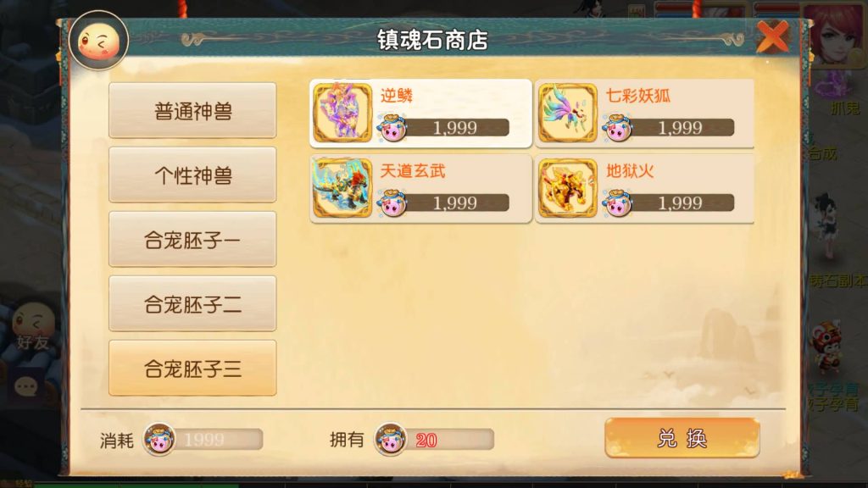Tap the soul stone icon beside 消耗
This screenshot has width=868, height=488.
point(159,440)
